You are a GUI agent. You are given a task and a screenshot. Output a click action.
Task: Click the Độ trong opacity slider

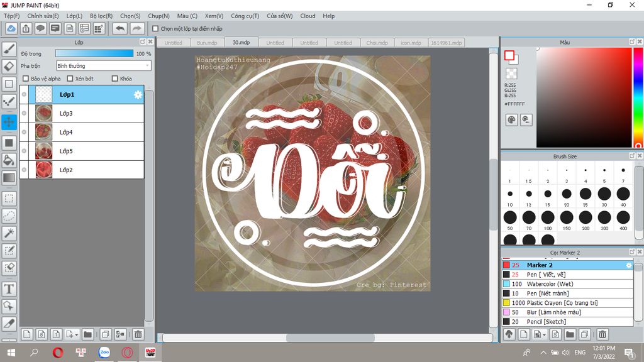[x=94, y=54]
